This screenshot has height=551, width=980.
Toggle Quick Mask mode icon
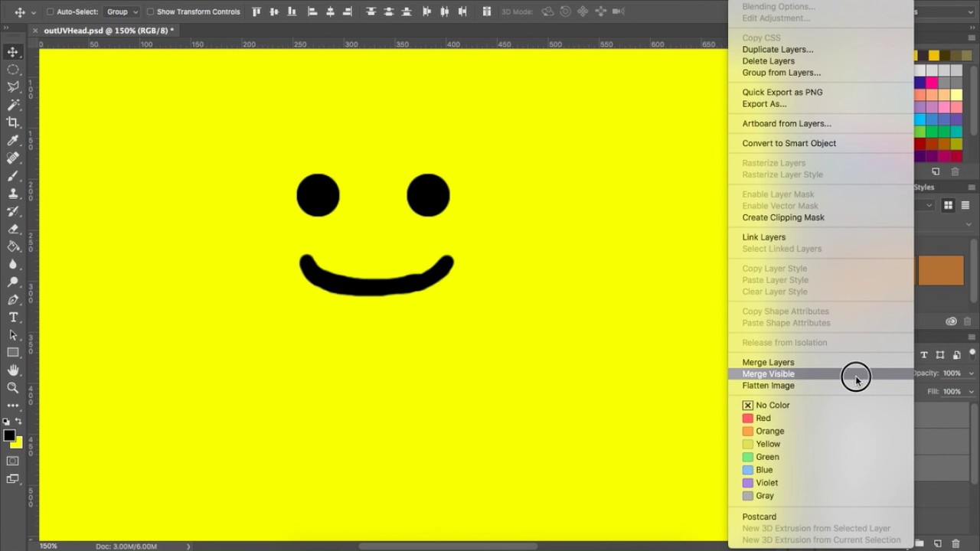click(13, 461)
